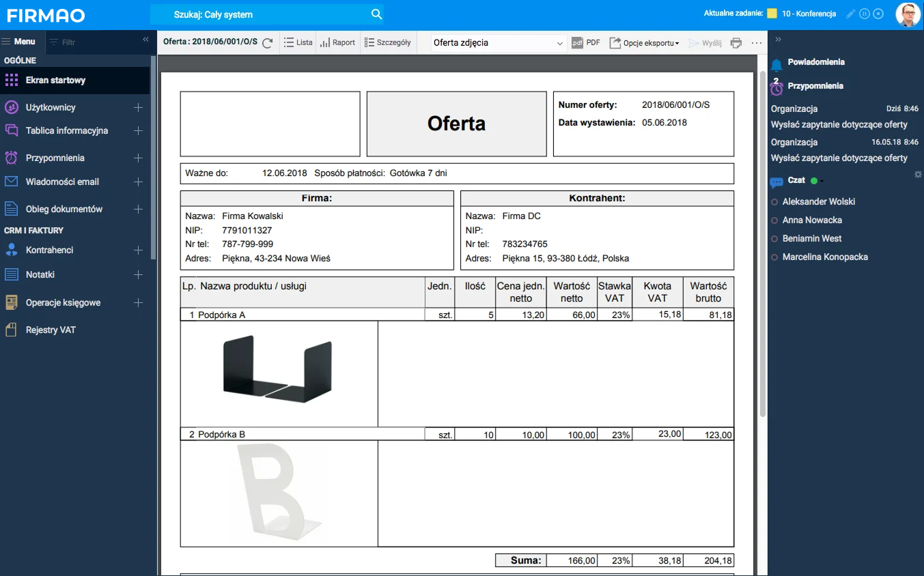Collapse the left menu sidebar
The image size is (924, 576).
click(145, 40)
